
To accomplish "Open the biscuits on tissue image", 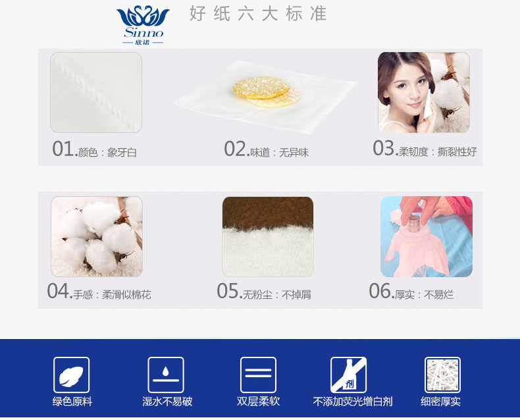I will [x=265, y=96].
